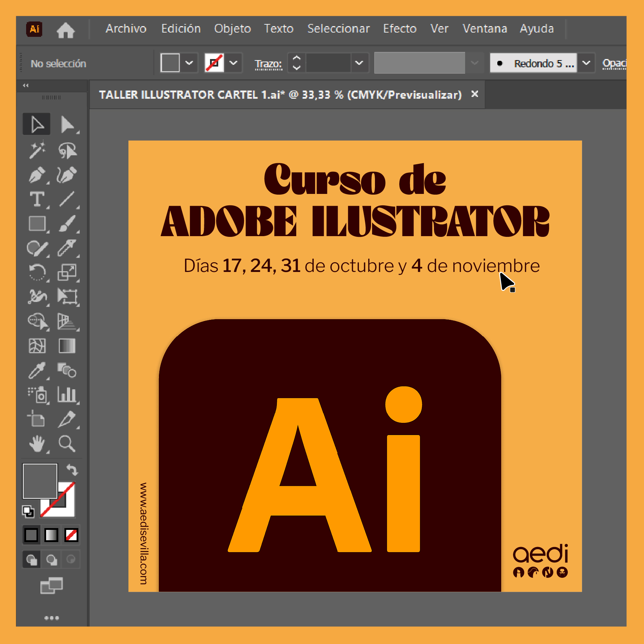Image resolution: width=644 pixels, height=644 pixels.
Task: Set fill to None mode button
Action: tap(71, 535)
